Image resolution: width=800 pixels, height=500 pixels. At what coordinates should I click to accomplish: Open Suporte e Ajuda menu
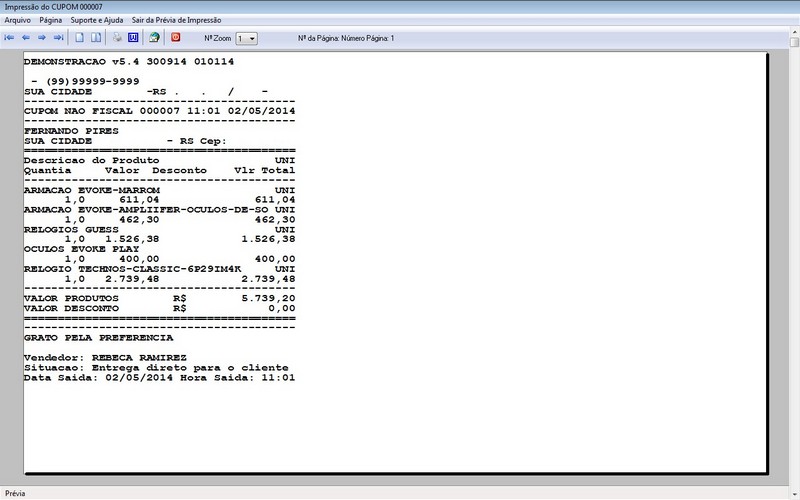point(97,20)
